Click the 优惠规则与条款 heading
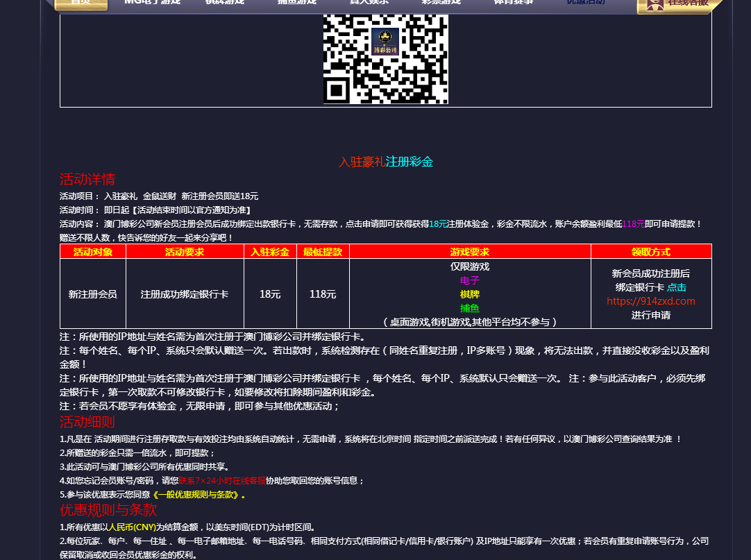Image resolution: width=751 pixels, height=560 pixels. [108, 510]
